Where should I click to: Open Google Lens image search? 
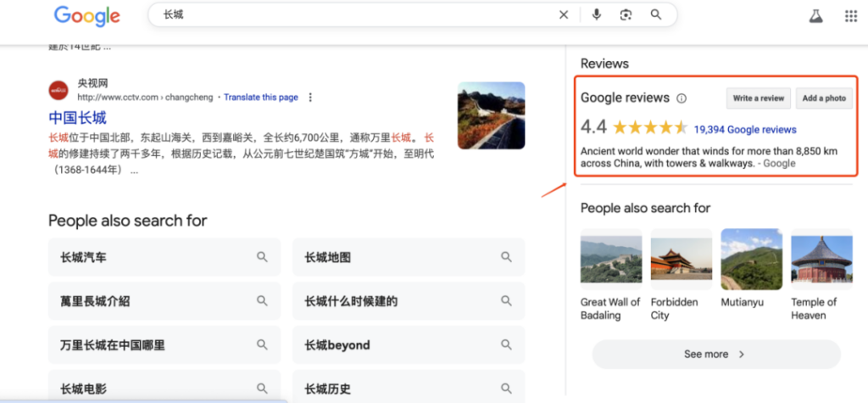[x=626, y=14]
